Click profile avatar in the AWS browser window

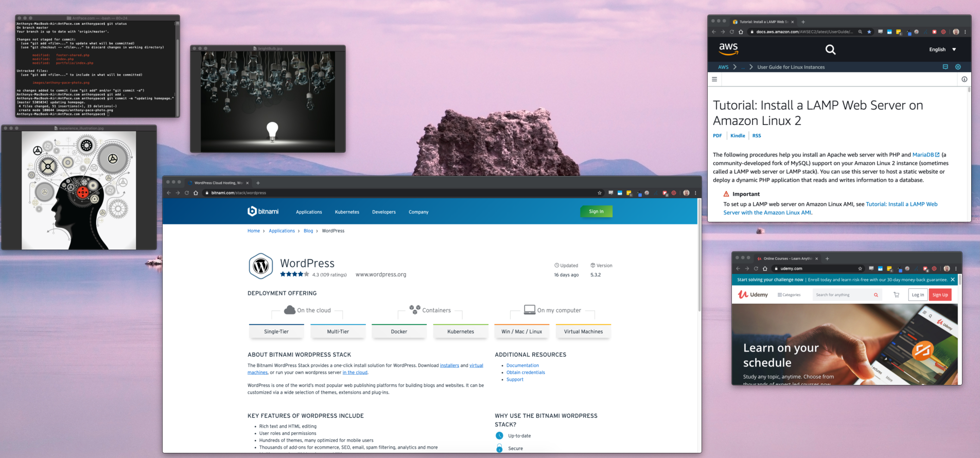pos(956,32)
